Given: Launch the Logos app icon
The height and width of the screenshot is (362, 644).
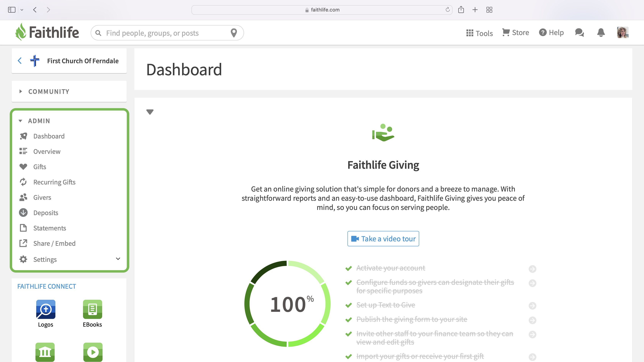Looking at the screenshot, I should 45,309.
